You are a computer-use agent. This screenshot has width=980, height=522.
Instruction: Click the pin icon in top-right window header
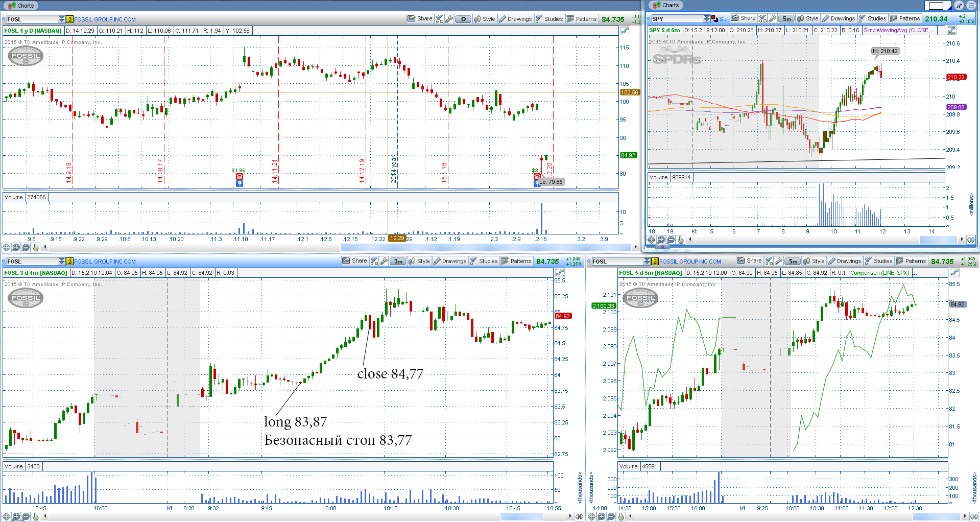pos(959,6)
